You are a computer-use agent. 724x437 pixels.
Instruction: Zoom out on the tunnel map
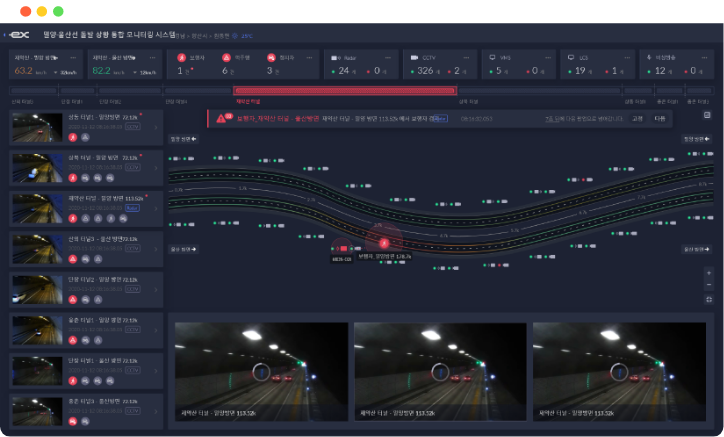point(708,285)
